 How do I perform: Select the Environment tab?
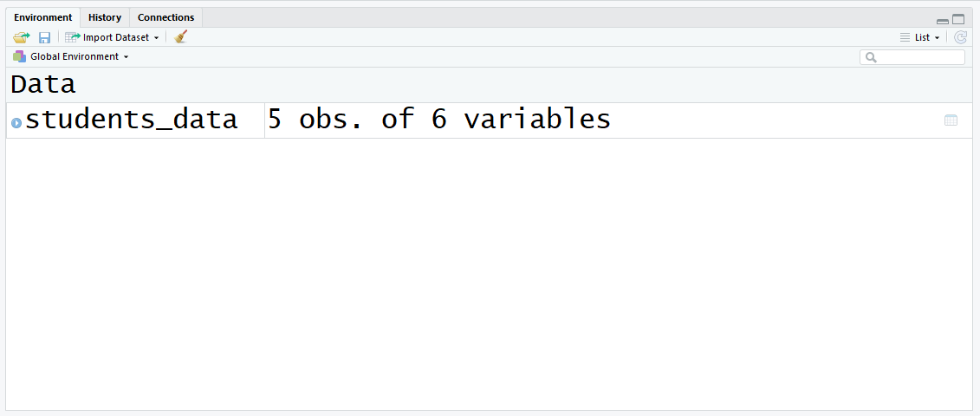[43, 17]
